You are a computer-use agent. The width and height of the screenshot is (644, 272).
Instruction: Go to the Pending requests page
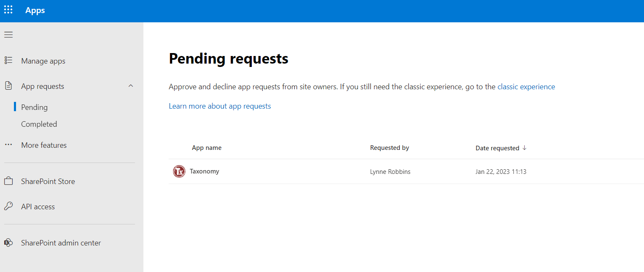[x=34, y=107]
